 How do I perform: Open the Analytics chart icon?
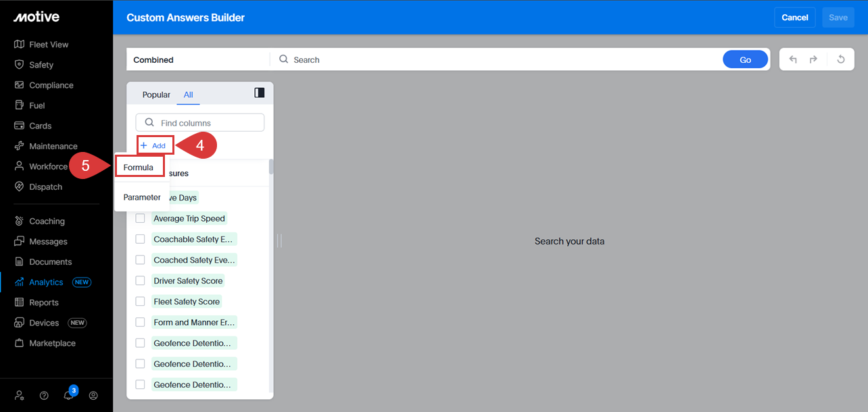click(x=20, y=282)
